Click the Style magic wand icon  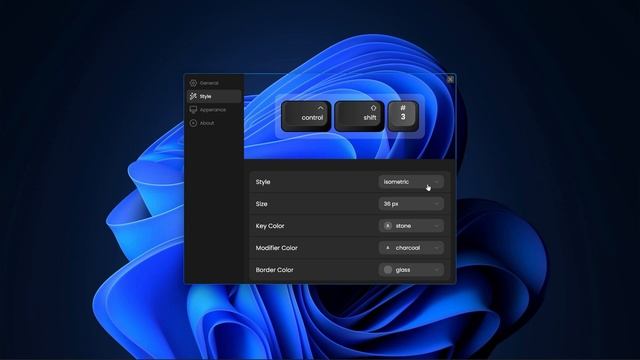point(193,96)
